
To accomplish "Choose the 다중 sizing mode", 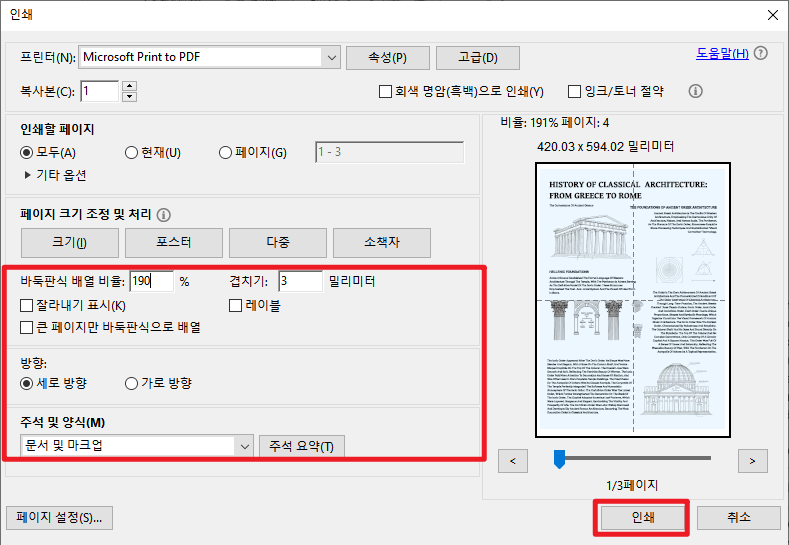I will point(278,243).
